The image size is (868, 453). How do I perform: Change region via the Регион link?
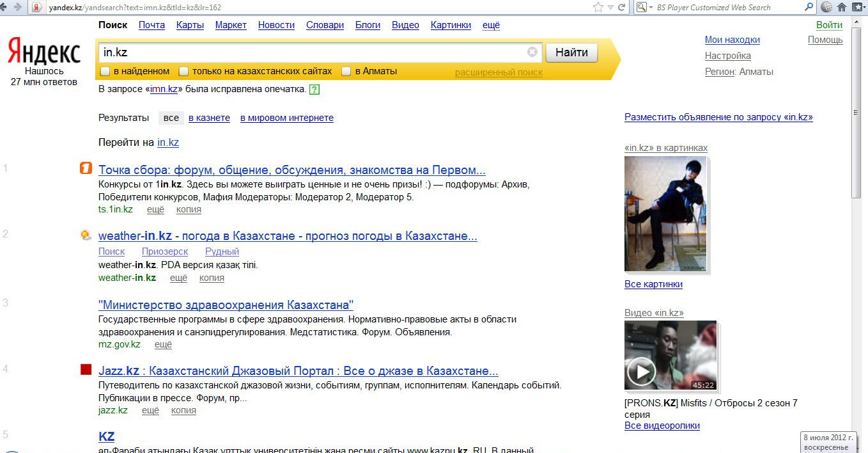coord(720,72)
